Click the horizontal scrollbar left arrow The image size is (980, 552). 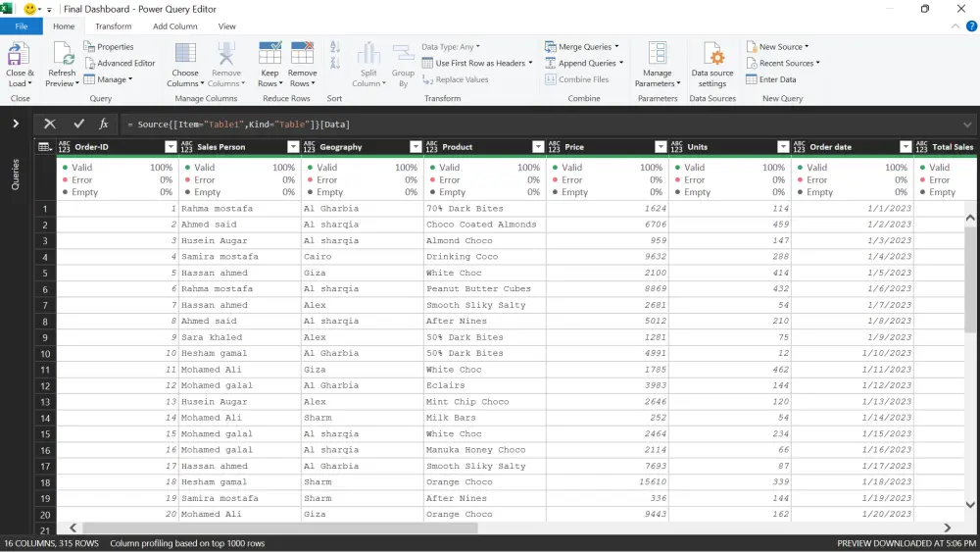(x=73, y=527)
